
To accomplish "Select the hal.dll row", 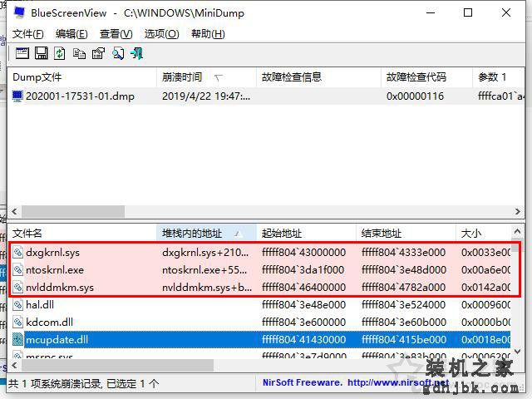I will (259, 305).
